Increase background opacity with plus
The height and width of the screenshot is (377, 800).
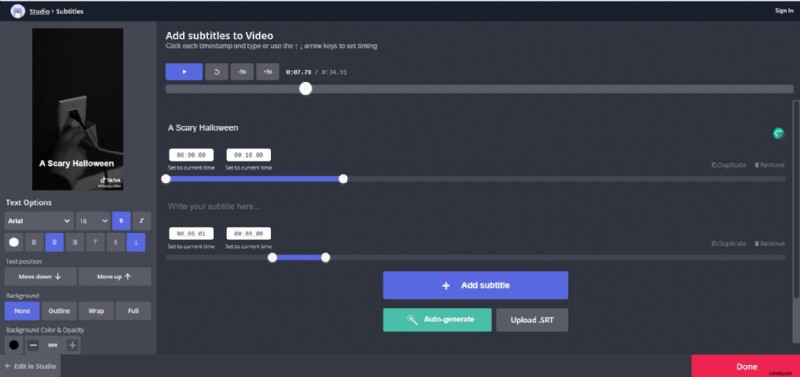[x=72, y=345]
